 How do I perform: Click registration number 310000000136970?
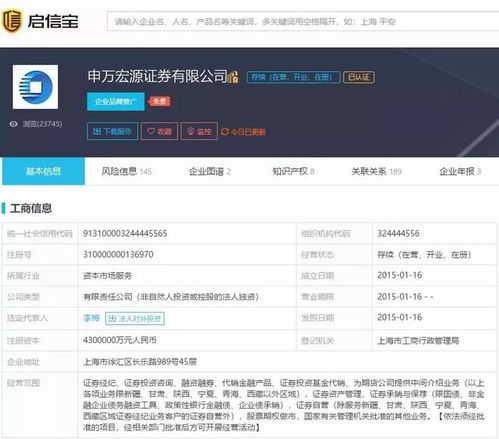tap(118, 254)
